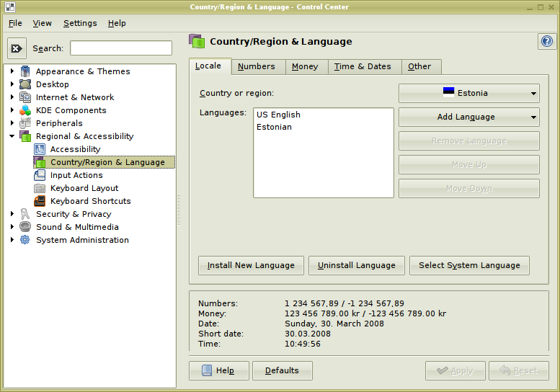
Task: Collapse the Regional & Accessibility category
Action: point(12,136)
